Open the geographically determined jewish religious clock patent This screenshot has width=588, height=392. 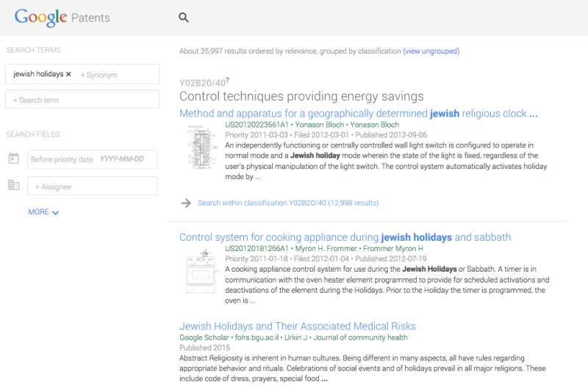(x=358, y=114)
